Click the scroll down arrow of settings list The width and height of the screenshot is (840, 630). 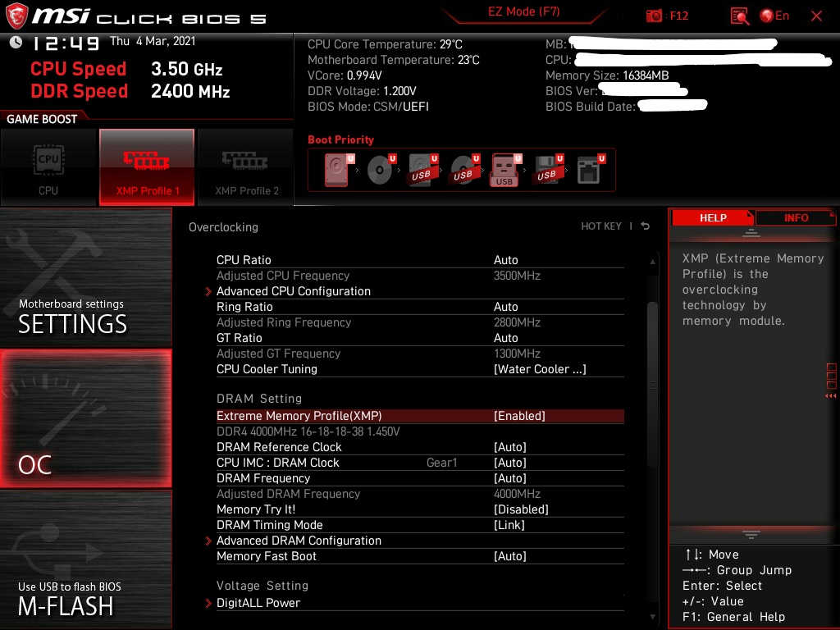pyautogui.click(x=652, y=617)
